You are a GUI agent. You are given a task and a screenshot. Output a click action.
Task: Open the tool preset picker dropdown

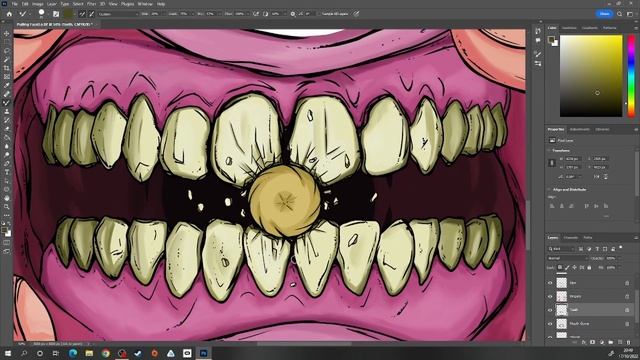pyautogui.click(x=29, y=14)
